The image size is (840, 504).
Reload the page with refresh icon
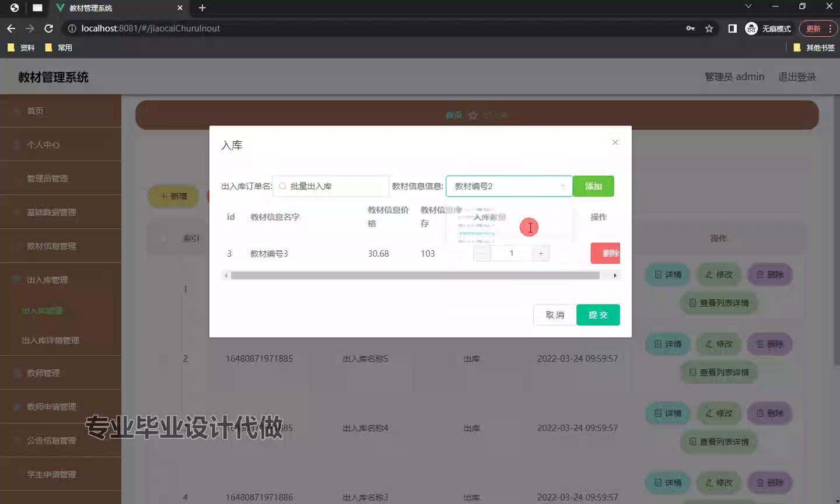coord(49,29)
